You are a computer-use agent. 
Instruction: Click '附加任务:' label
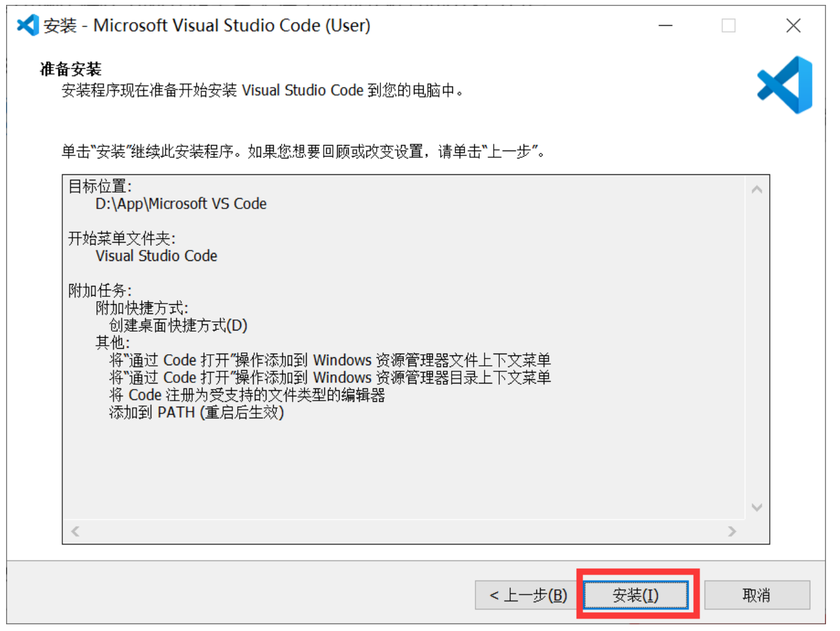99,291
